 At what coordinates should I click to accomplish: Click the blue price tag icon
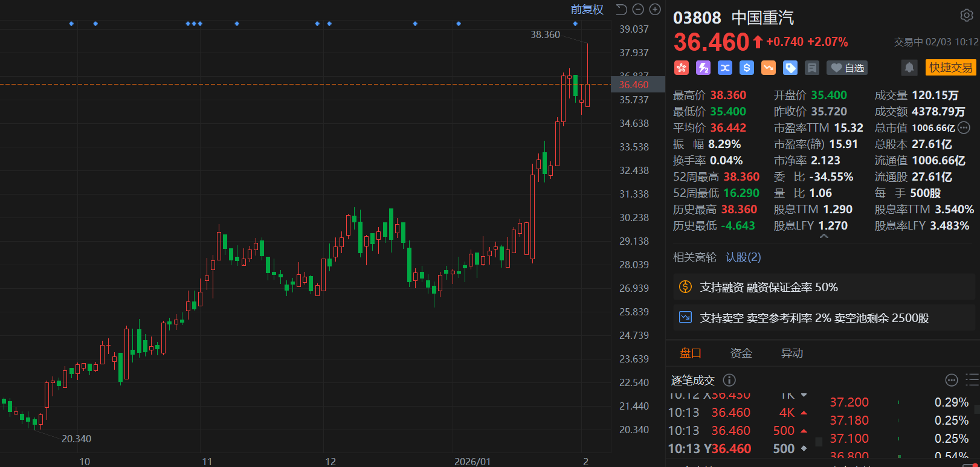pyautogui.click(x=790, y=68)
